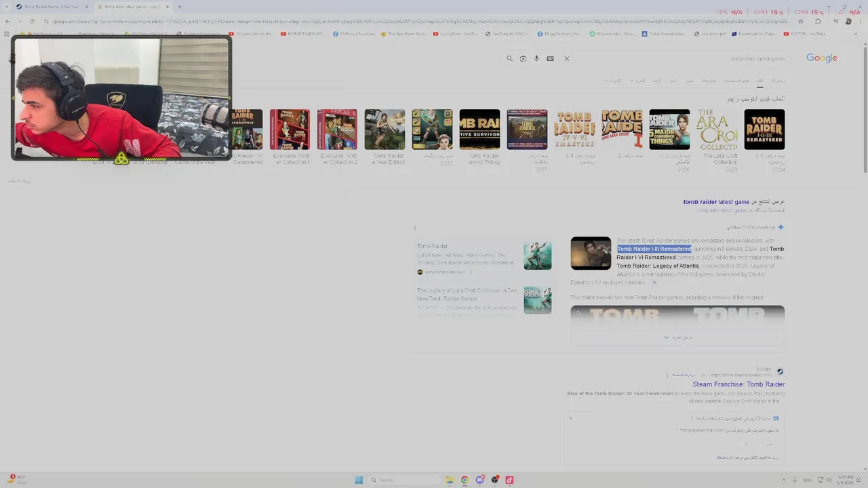
Task: Reload the page in browser toolbar
Action: [x=31, y=21]
